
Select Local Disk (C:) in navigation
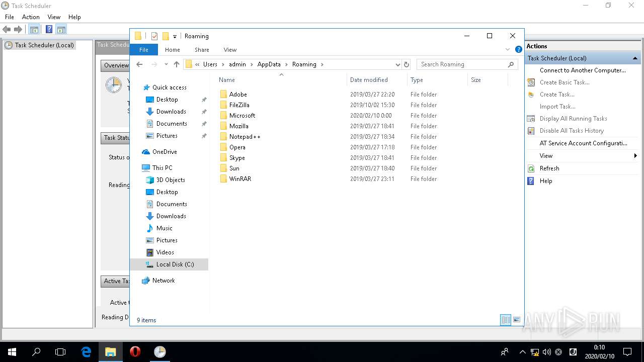[175, 264]
